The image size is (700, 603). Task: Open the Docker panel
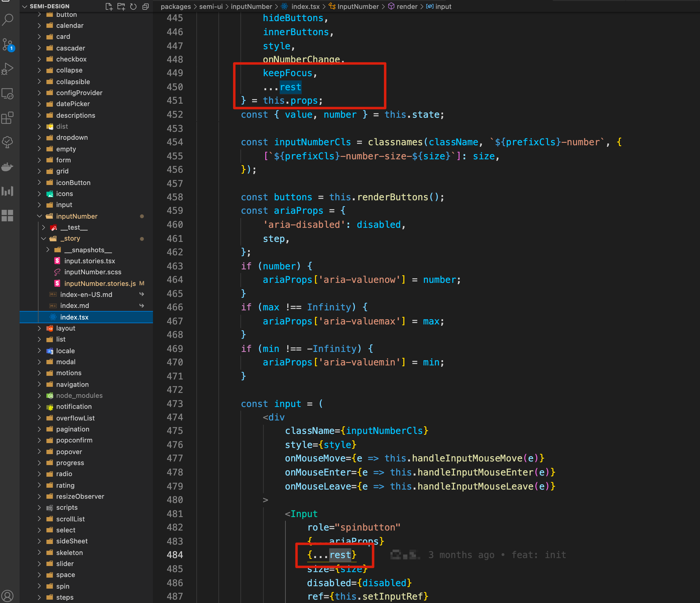pos(7,166)
